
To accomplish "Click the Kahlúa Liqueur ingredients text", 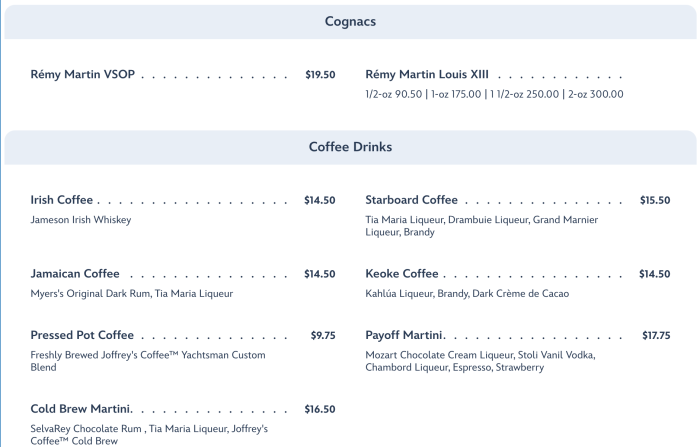I will click(x=467, y=293).
